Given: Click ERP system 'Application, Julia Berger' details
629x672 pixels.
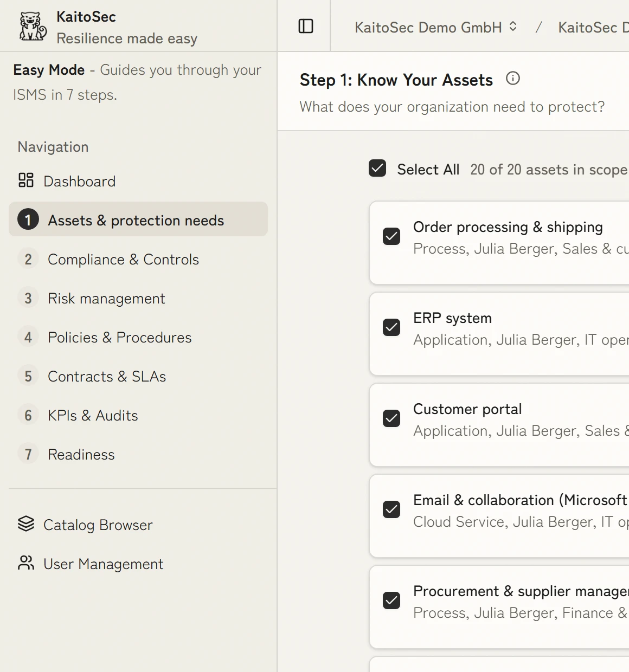Looking at the screenshot, I should [x=521, y=340].
